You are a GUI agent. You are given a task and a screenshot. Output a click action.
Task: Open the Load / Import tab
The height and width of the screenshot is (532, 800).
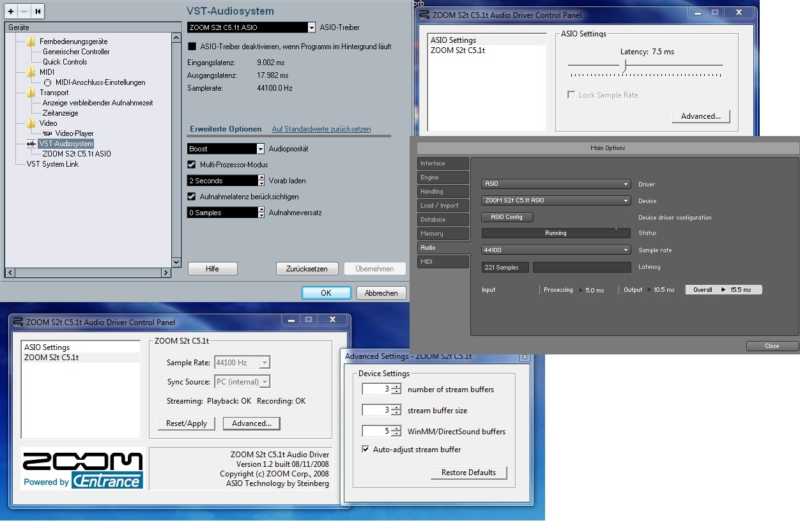[443, 206]
